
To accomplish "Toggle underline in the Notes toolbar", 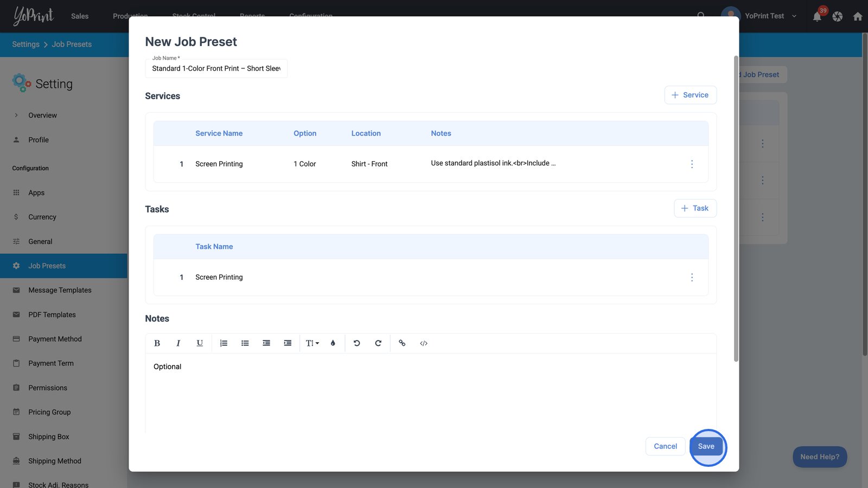I will [x=200, y=343].
